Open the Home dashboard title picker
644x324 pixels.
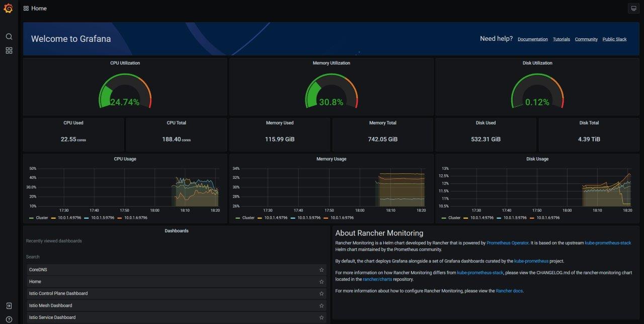tap(39, 9)
